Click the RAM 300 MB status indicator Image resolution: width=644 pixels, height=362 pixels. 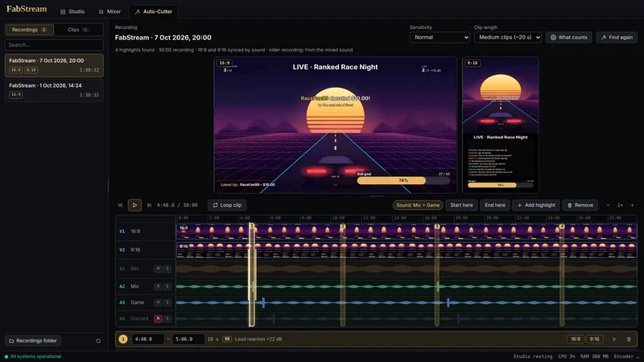coord(594,356)
